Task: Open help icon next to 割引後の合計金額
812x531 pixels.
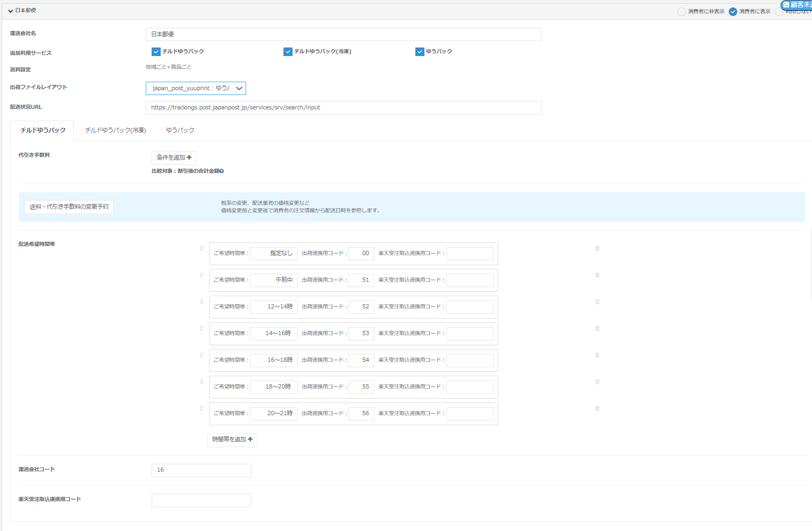Action: point(222,171)
